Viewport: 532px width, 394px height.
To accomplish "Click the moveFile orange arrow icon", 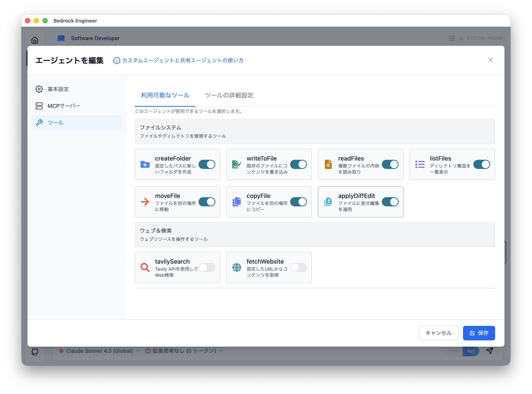I will coord(145,202).
